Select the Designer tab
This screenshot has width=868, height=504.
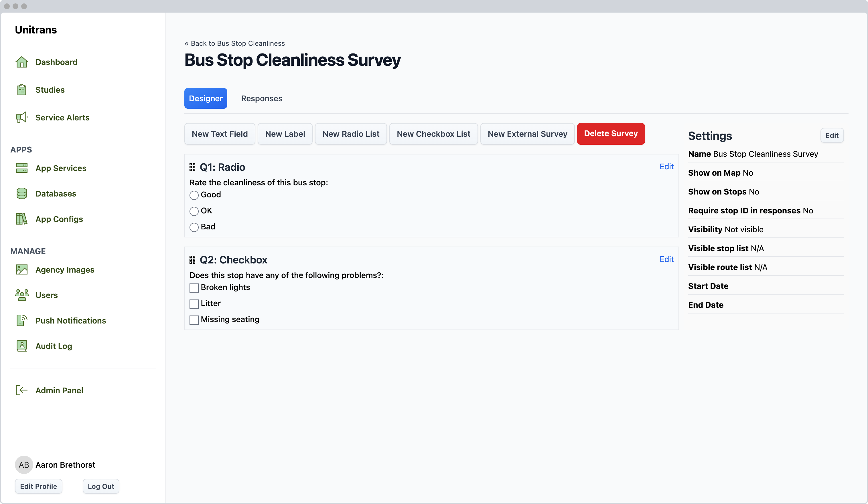tap(206, 98)
